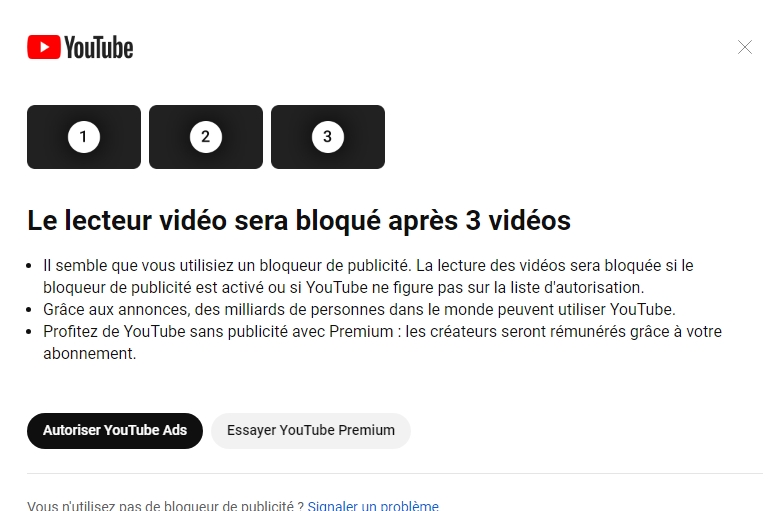The image size is (777, 511).
Task: Click the YouTube wordmark text in the logo
Action: (99, 48)
